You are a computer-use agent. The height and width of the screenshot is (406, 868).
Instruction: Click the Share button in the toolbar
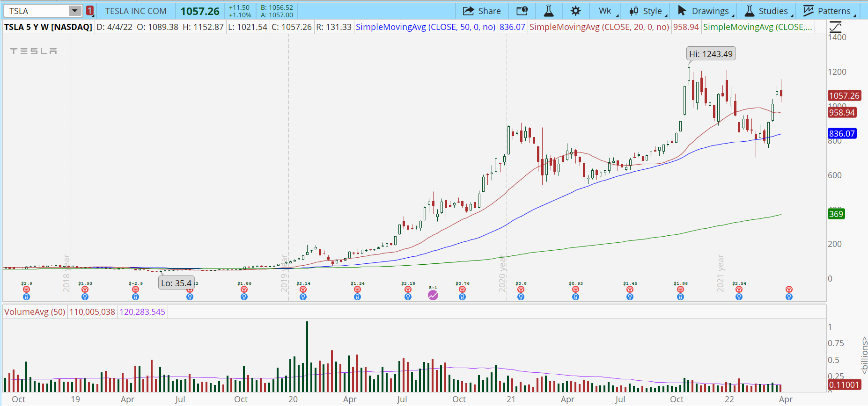click(x=482, y=11)
